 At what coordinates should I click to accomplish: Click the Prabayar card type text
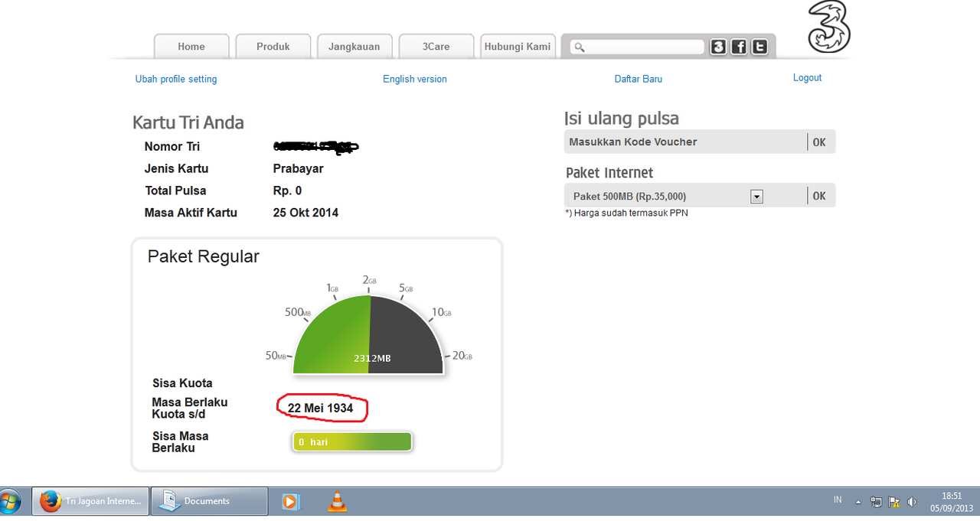(298, 168)
